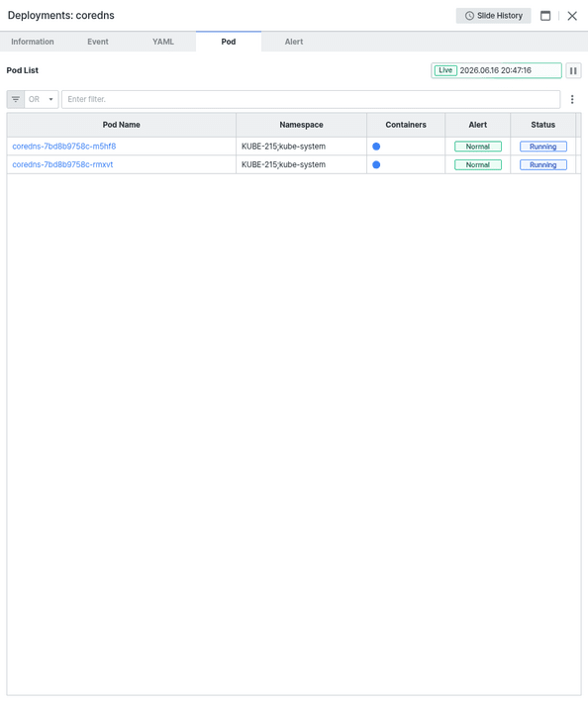
Task: Click the filter icon button
Action: [x=16, y=99]
